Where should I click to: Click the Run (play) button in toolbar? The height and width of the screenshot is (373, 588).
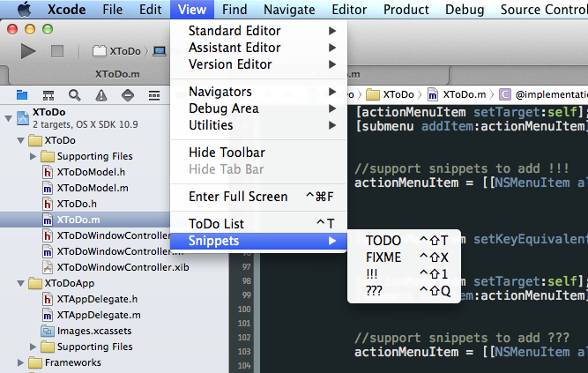28,51
